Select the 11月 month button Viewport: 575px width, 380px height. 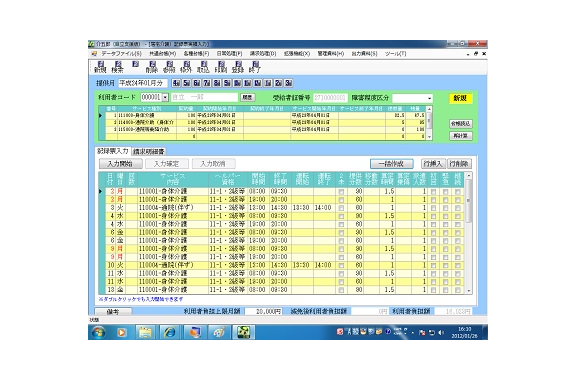point(248,83)
